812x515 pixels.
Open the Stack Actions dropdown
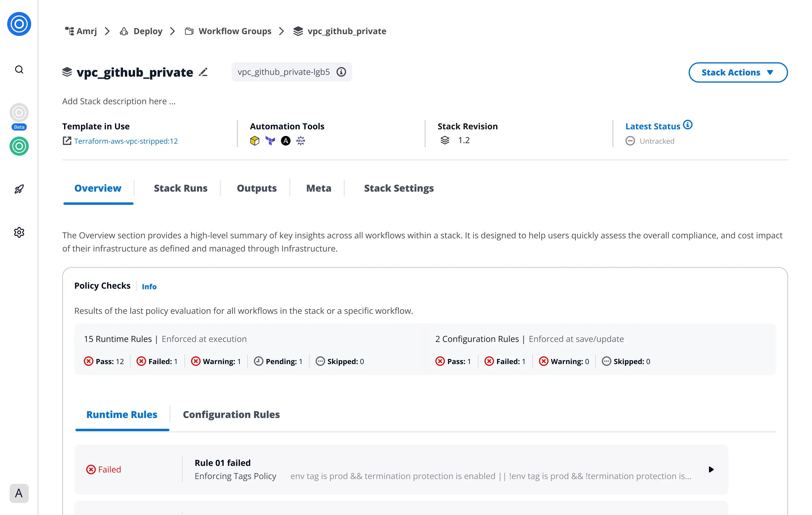[x=738, y=72]
